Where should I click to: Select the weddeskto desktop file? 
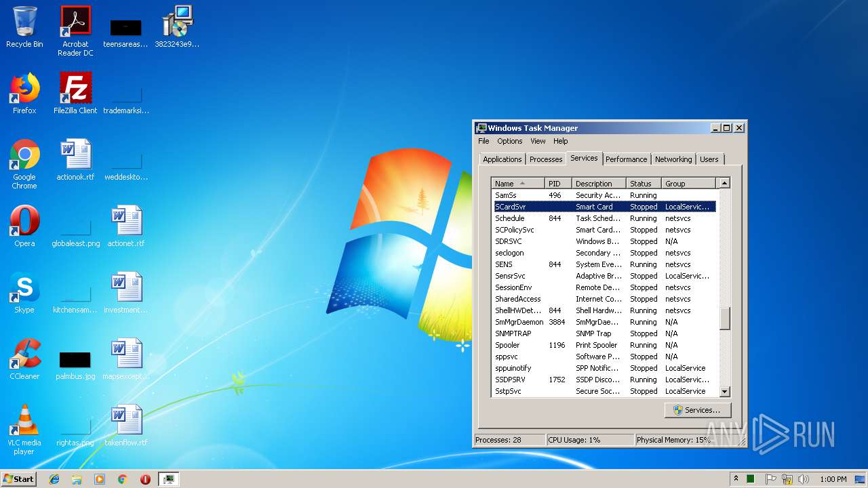[125, 164]
